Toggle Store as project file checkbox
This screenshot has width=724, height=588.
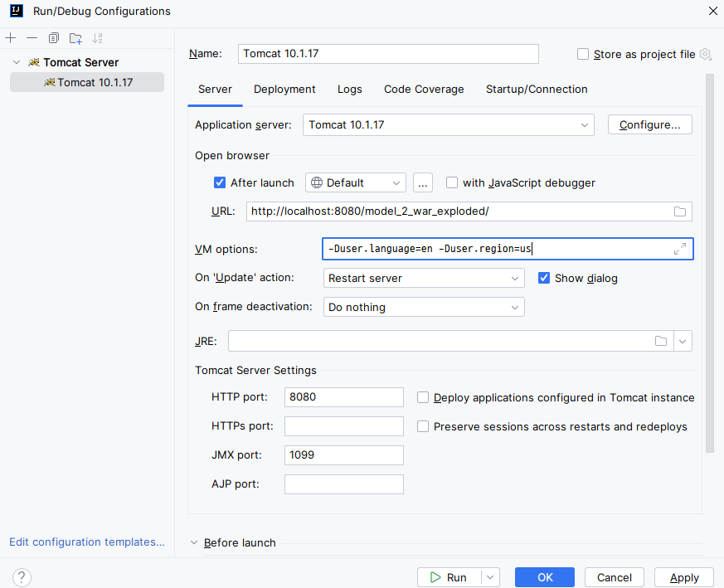tap(583, 54)
